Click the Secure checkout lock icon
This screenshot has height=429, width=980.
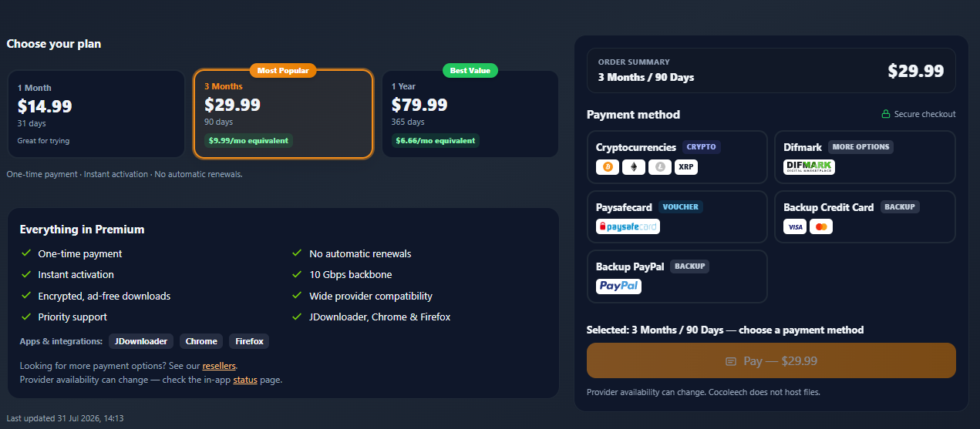(x=886, y=114)
